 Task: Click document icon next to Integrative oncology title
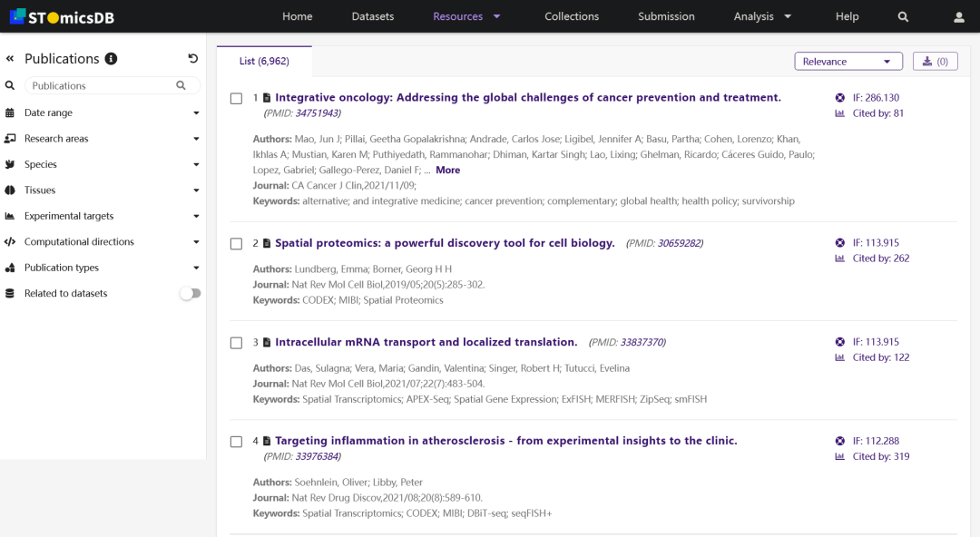click(x=267, y=98)
